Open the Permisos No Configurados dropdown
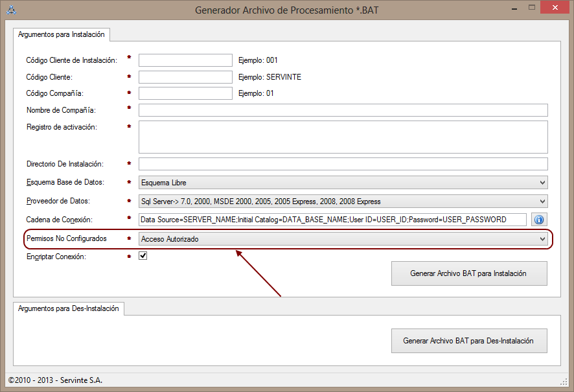 point(343,239)
